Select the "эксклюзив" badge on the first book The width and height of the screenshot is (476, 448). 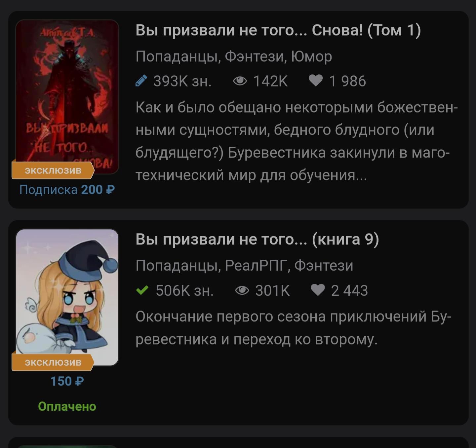[53, 170]
